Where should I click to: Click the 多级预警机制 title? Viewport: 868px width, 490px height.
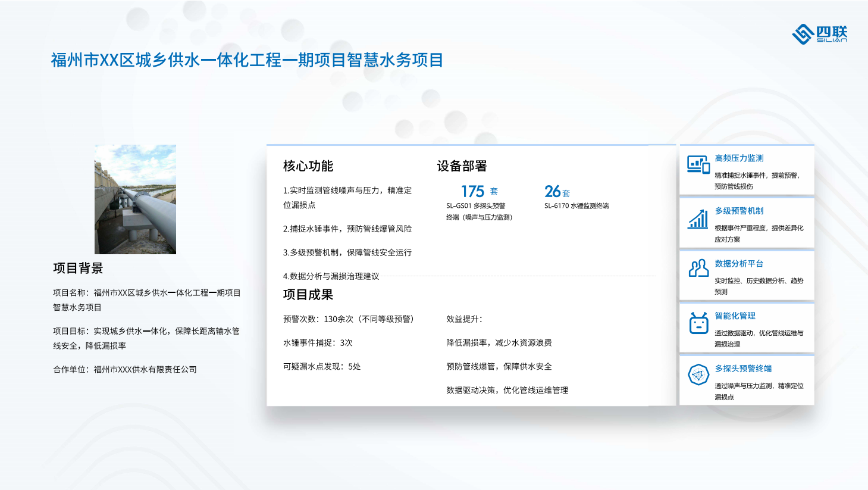(x=739, y=211)
